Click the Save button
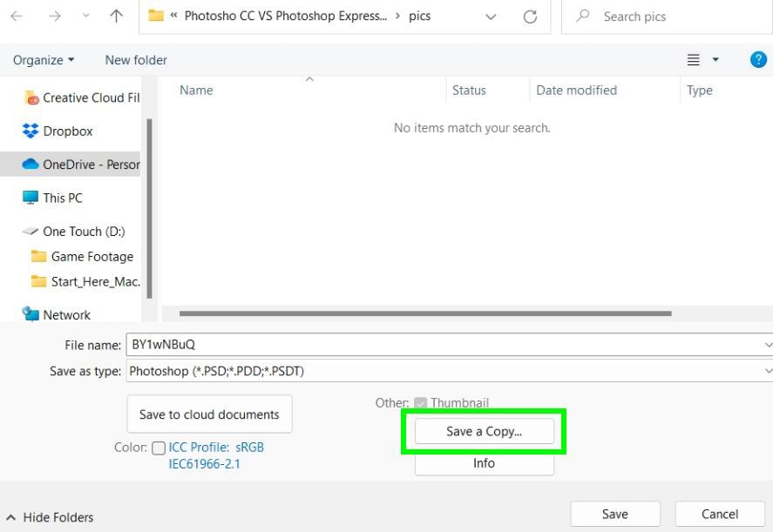The height and width of the screenshot is (532, 773). 615,515
